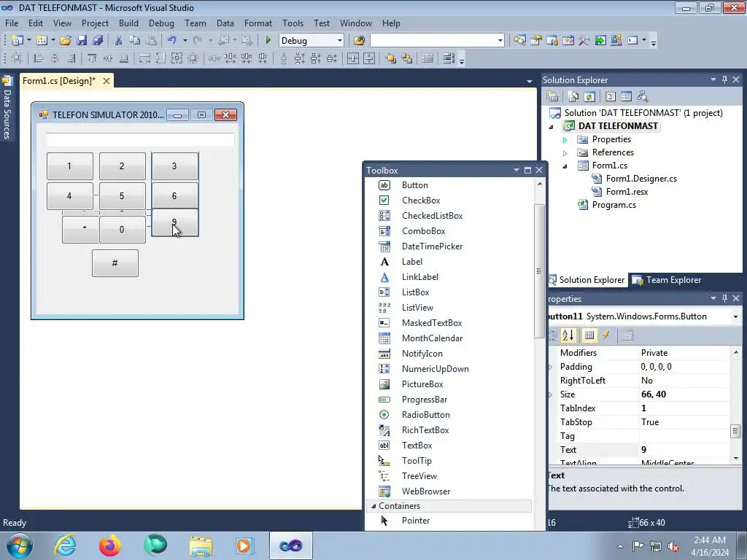Collapse the Containers group in Toolbox
This screenshot has width=747, height=560.
373,506
